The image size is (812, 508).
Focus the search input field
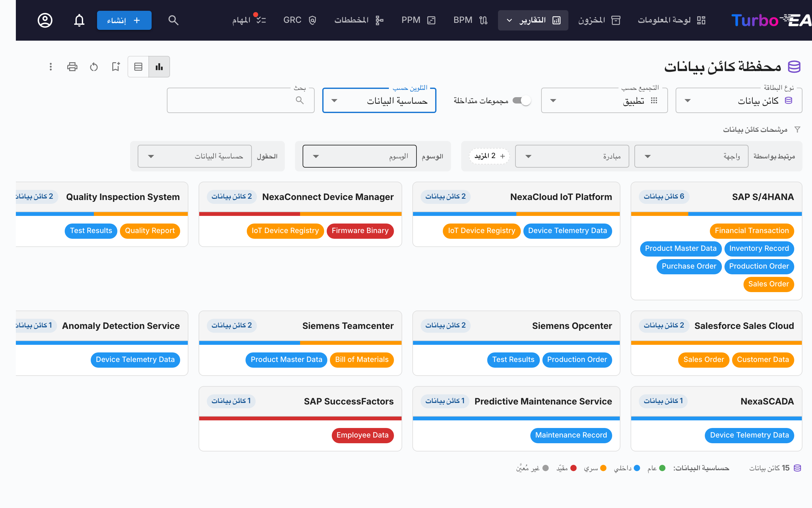tap(240, 100)
